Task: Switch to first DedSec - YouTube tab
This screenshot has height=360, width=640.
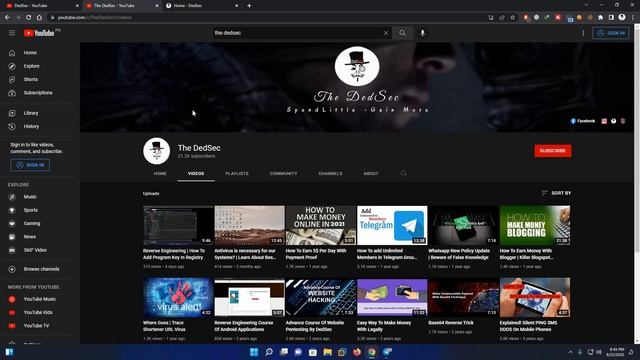Action: tap(41, 6)
